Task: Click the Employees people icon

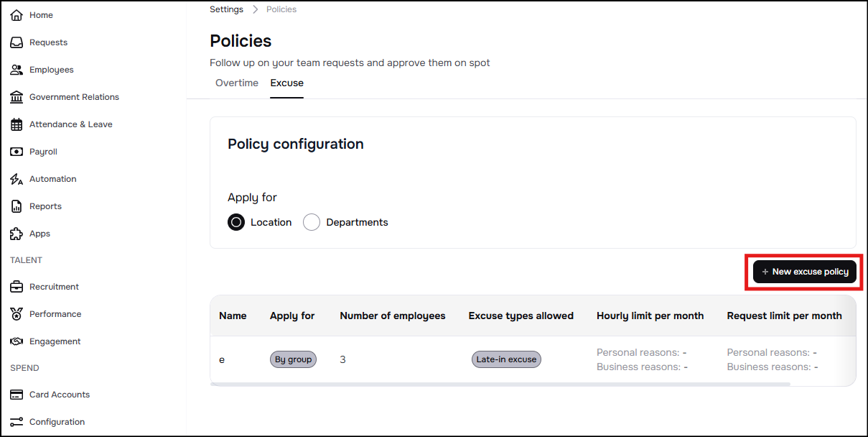Action: [17, 70]
